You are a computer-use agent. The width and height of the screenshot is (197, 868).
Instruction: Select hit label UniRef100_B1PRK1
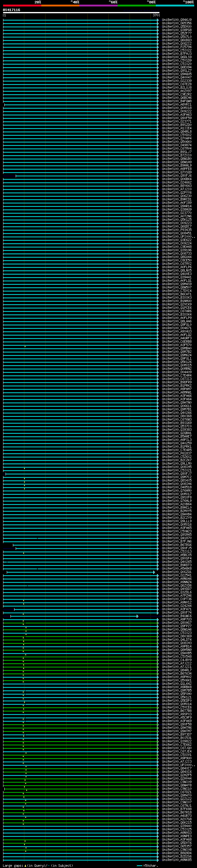coord(176,446)
